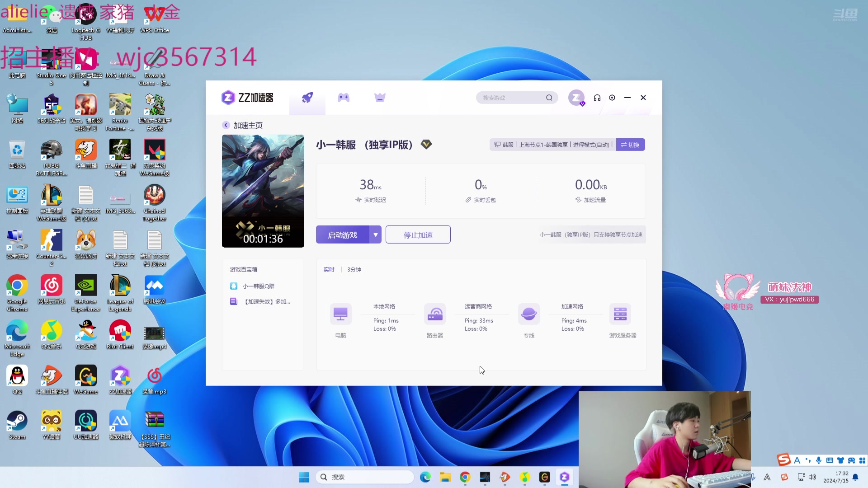The width and height of the screenshot is (868, 488).
Task: Open the League of Legends desktop icon
Action: (x=120, y=293)
